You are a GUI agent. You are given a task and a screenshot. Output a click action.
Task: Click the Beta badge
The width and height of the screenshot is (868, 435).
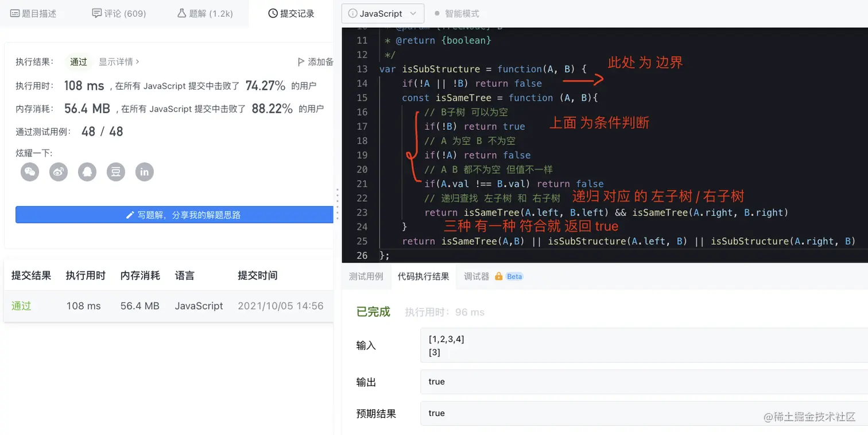pyautogui.click(x=514, y=276)
